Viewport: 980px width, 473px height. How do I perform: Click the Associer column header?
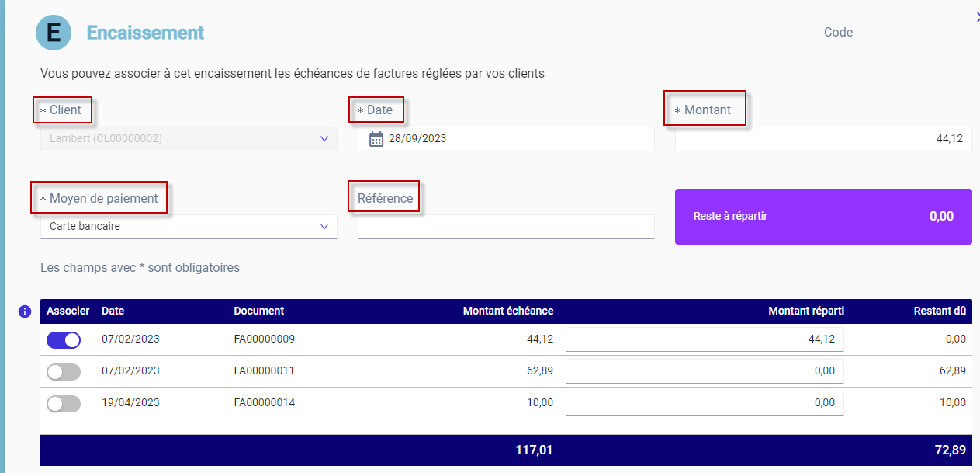68,311
